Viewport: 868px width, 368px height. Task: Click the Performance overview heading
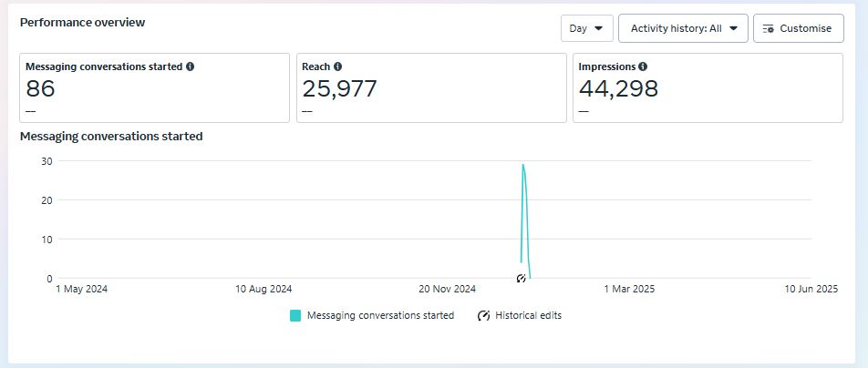click(82, 23)
